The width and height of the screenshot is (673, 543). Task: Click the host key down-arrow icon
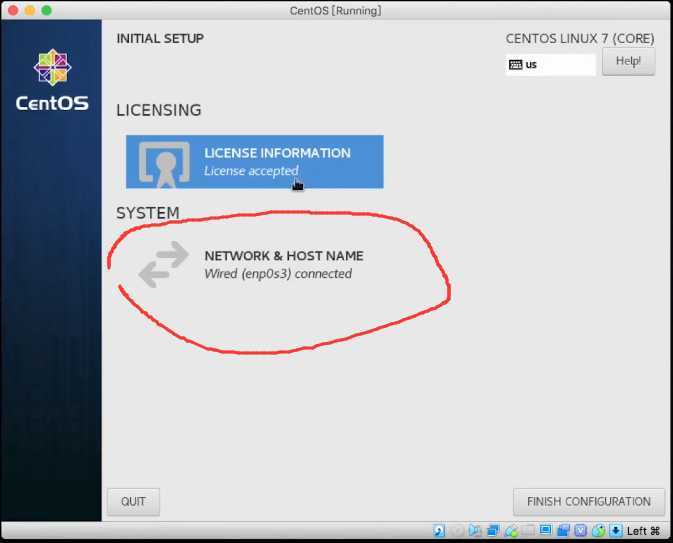[616, 531]
